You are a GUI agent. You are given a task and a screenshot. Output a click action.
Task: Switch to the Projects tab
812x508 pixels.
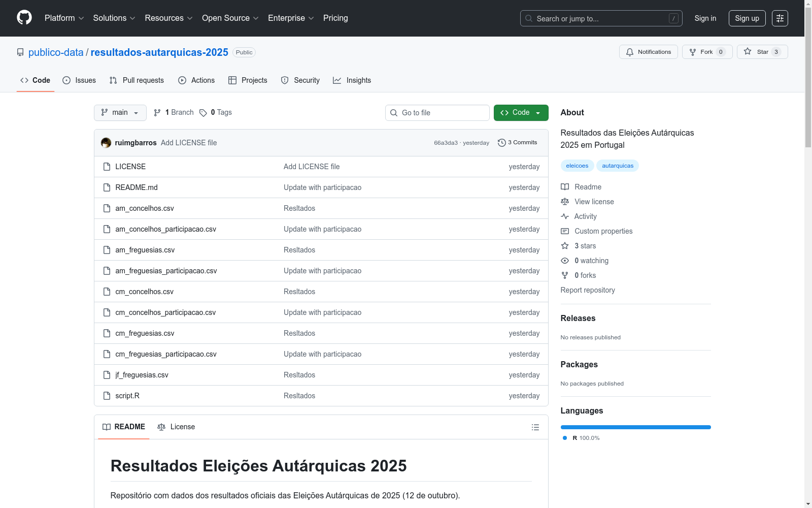(248, 80)
